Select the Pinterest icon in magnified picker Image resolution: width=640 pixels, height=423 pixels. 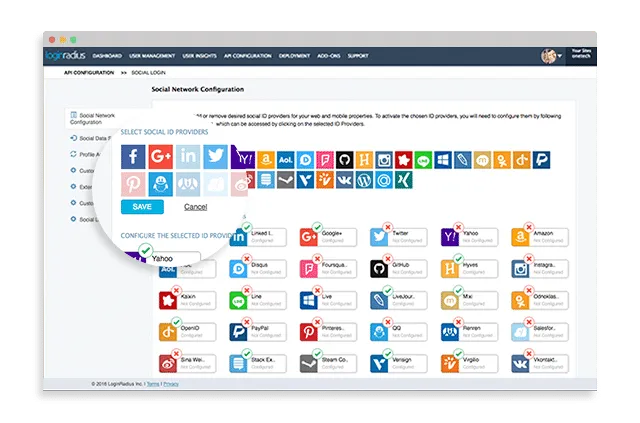pos(133,185)
